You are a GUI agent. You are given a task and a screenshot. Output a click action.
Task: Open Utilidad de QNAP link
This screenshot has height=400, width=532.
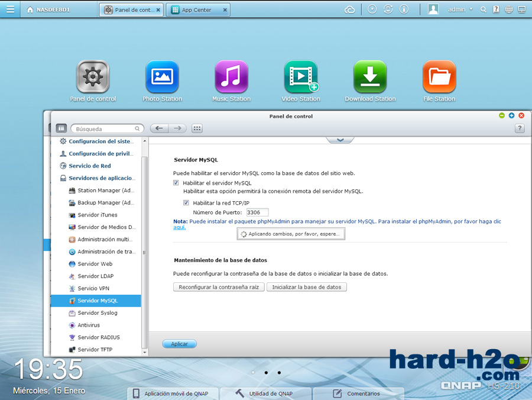(x=265, y=393)
